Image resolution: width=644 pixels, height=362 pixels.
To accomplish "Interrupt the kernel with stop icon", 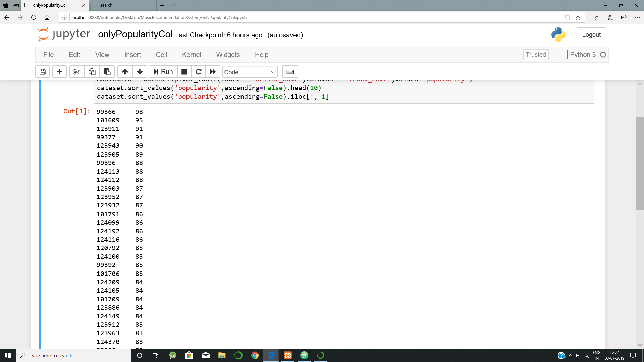I will 184,72.
